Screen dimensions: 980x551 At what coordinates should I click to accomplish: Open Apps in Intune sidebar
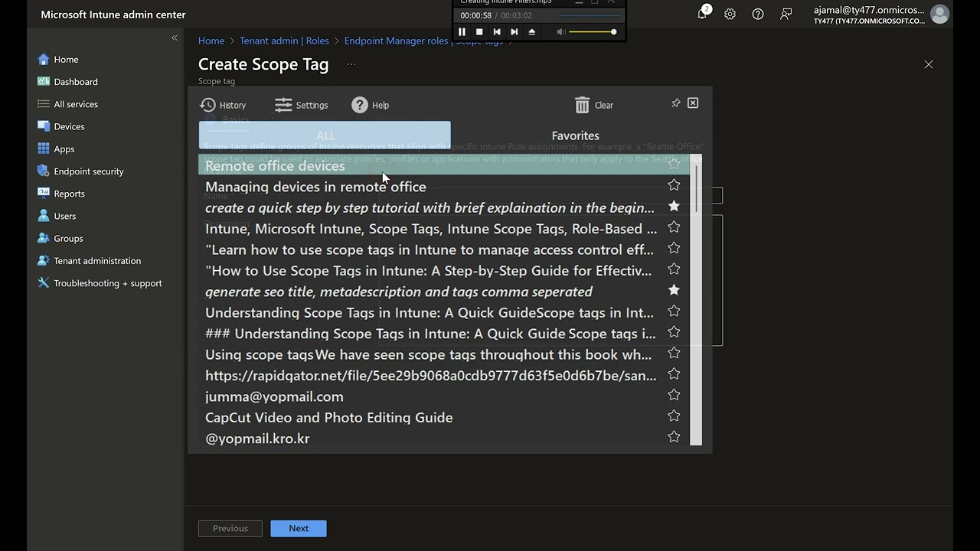click(x=56, y=148)
